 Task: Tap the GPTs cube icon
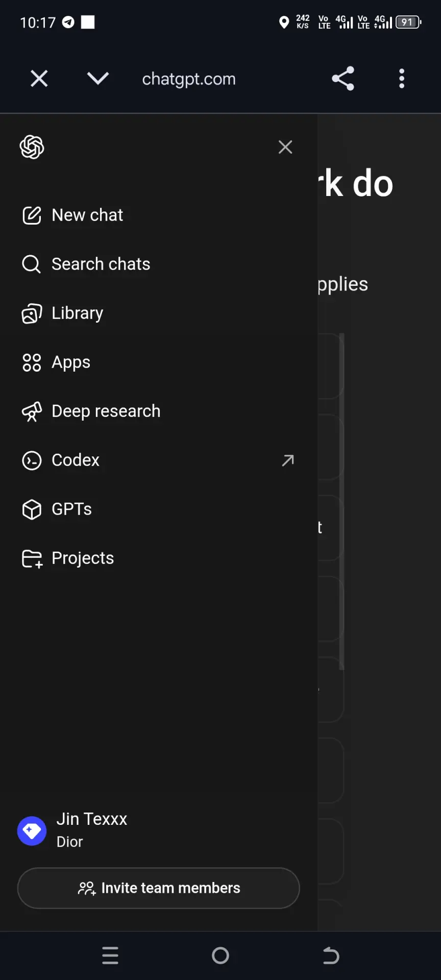pos(32,509)
